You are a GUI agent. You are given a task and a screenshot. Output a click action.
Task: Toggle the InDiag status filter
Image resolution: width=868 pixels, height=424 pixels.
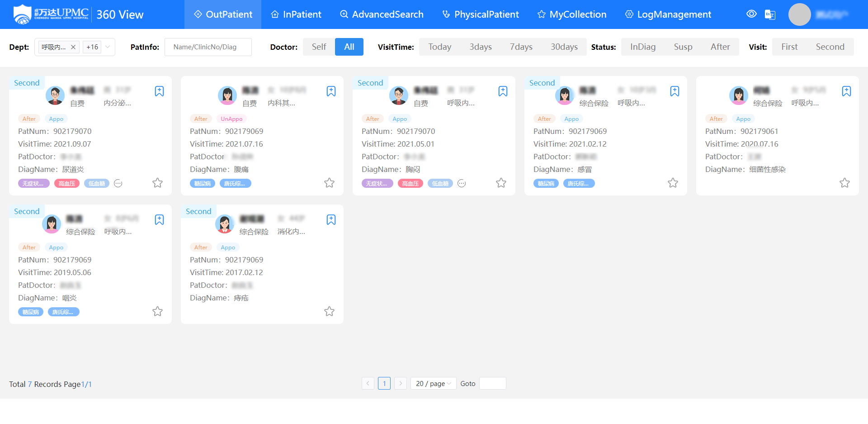[642, 47]
